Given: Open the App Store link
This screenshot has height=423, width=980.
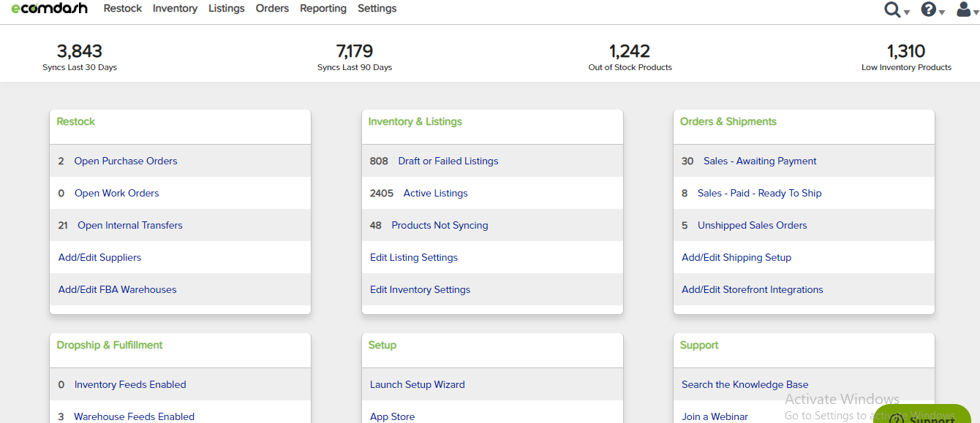Looking at the screenshot, I should (392, 416).
